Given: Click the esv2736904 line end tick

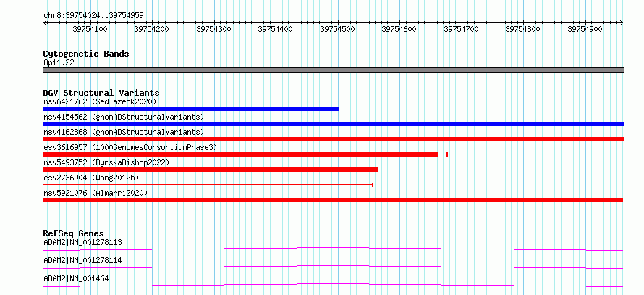Looking at the screenshot, I should coord(372,185).
